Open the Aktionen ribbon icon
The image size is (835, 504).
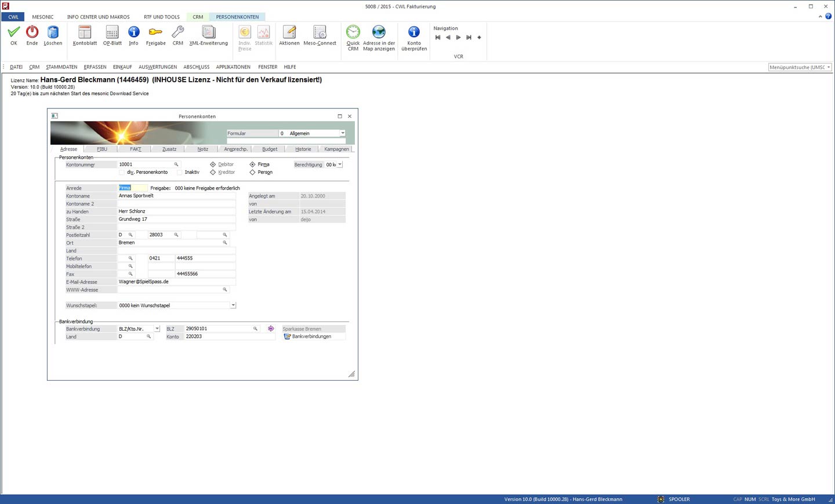(x=289, y=32)
